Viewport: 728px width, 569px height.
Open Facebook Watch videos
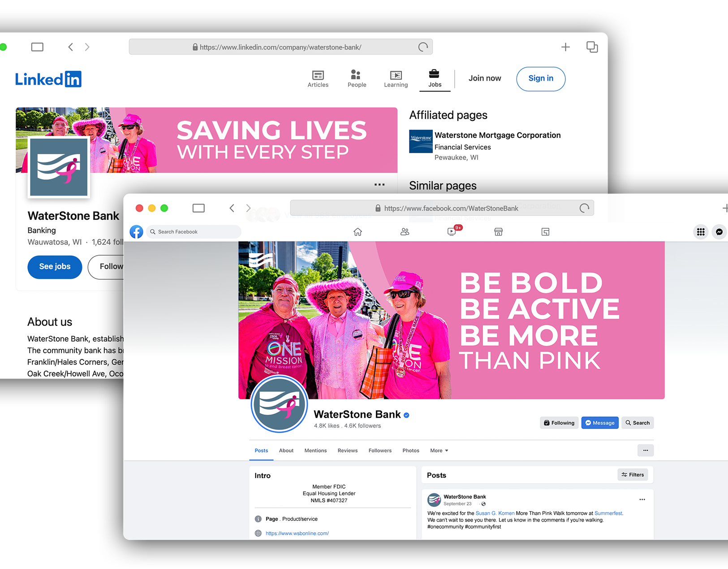[x=452, y=231]
